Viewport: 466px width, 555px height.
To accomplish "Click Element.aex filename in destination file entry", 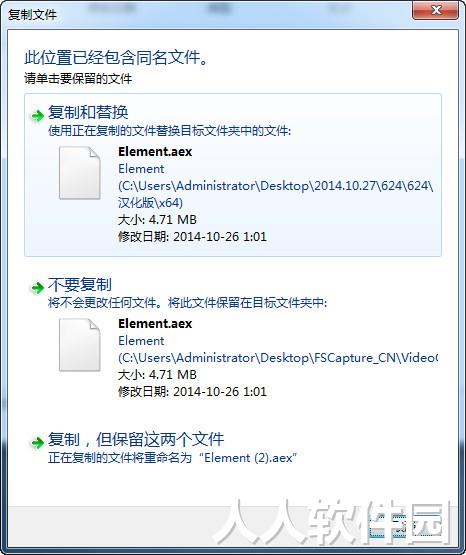I will click(155, 324).
